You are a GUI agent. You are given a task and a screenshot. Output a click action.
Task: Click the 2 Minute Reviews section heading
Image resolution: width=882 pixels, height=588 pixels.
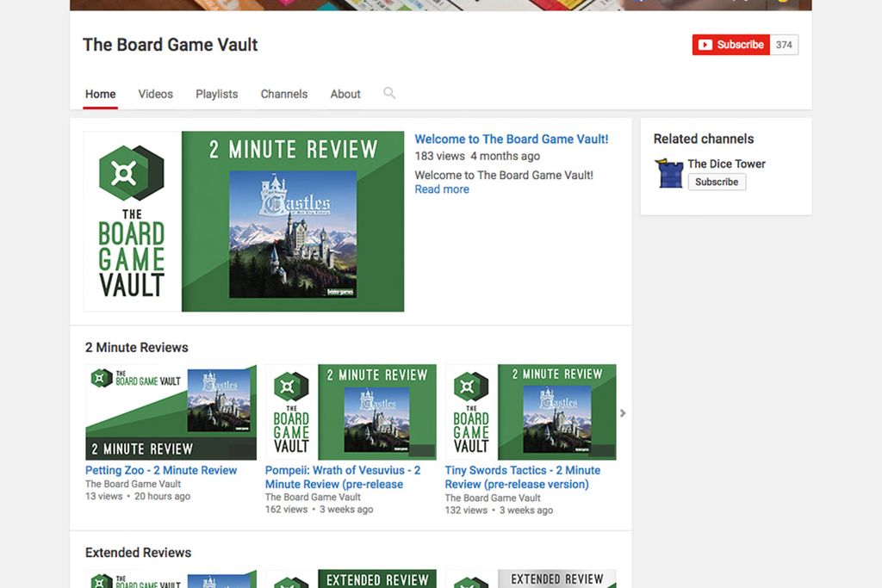click(137, 348)
